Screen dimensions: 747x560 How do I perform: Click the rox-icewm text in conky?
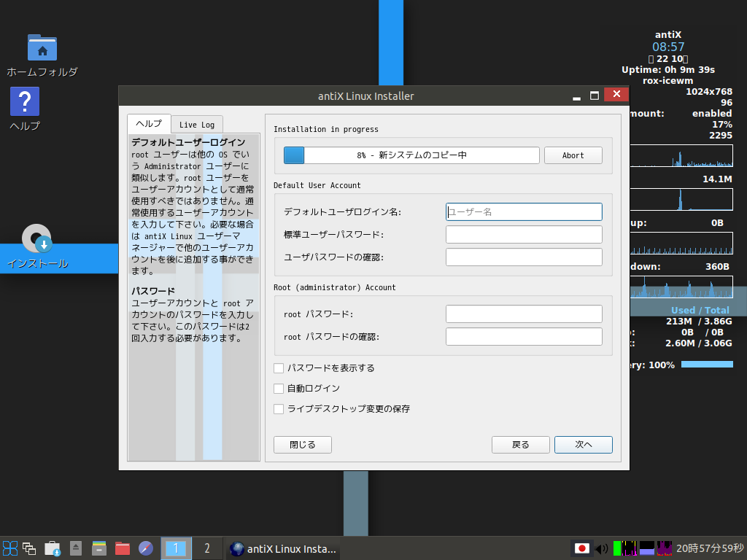click(x=667, y=80)
